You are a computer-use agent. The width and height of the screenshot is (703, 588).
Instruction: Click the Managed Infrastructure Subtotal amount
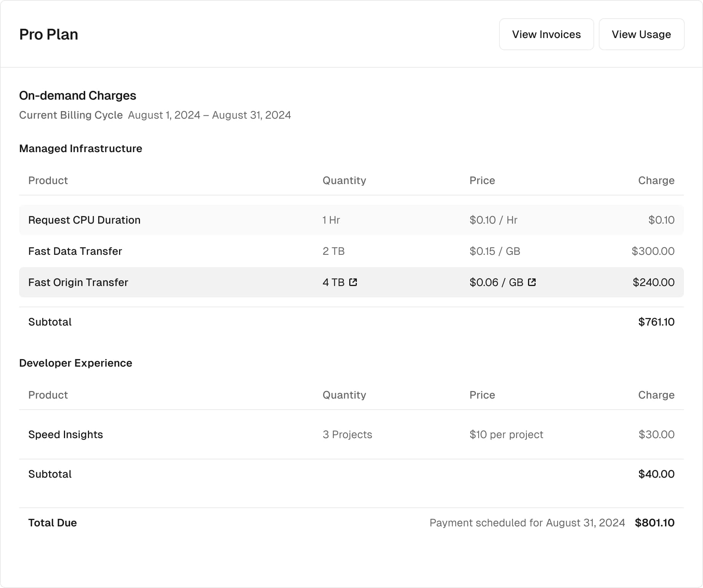tap(656, 322)
